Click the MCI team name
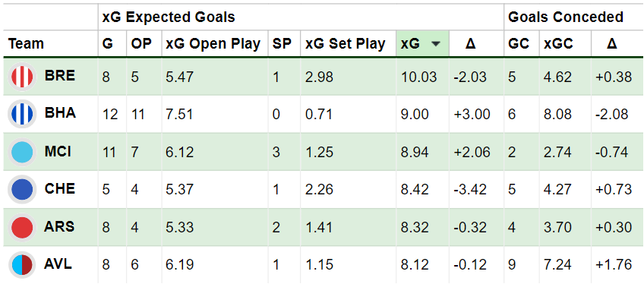The height and width of the screenshot is (284, 644). [58, 151]
